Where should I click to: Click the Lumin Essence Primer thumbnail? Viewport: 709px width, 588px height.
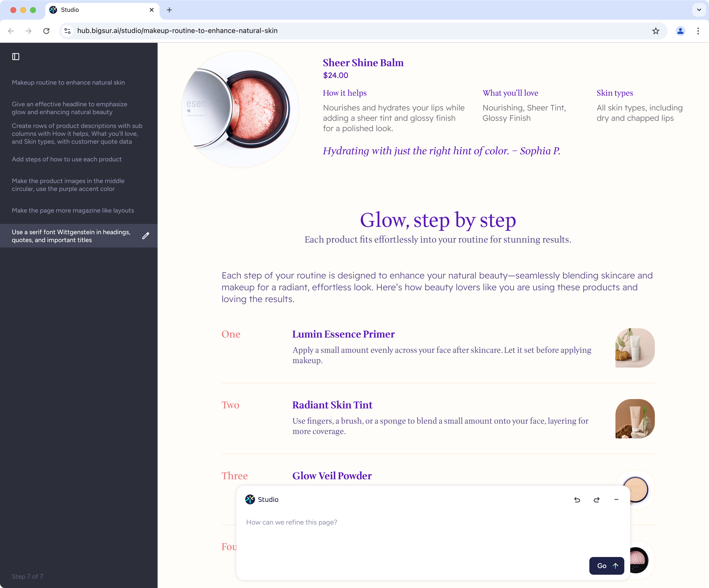point(635,348)
